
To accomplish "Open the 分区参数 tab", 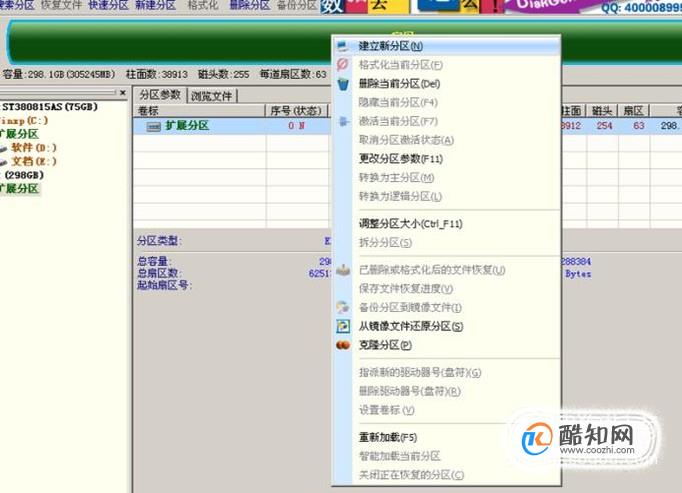I will point(160,95).
